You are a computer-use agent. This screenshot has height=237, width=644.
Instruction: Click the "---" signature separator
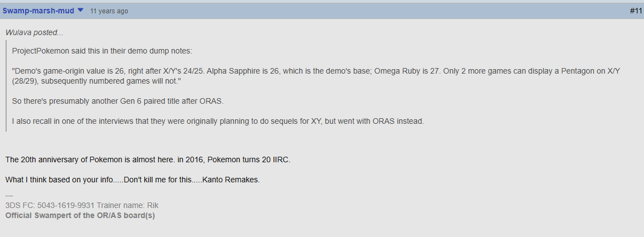9,196
